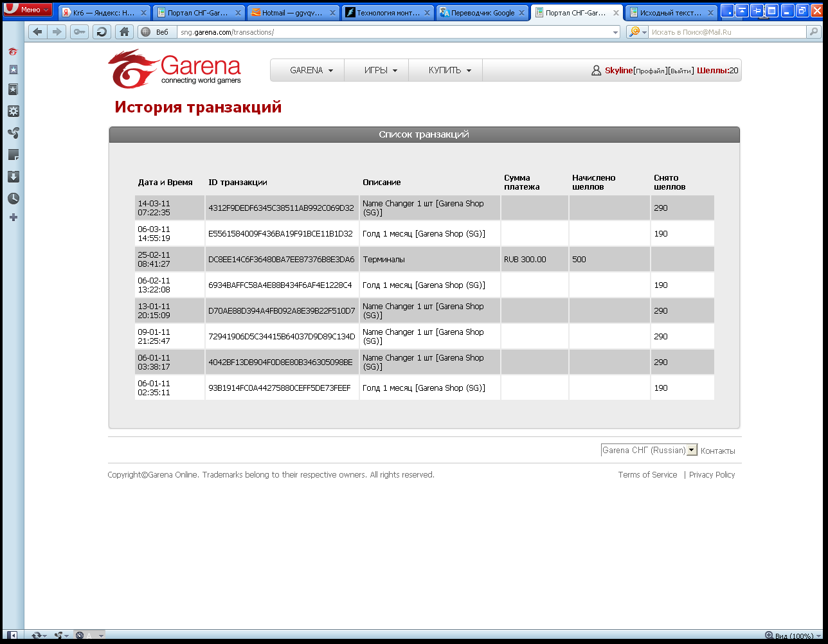Open the Opera Меню button
The image size is (828, 644).
[28, 10]
